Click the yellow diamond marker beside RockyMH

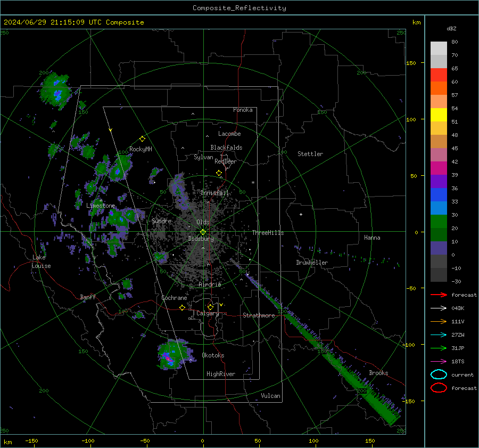click(x=142, y=139)
